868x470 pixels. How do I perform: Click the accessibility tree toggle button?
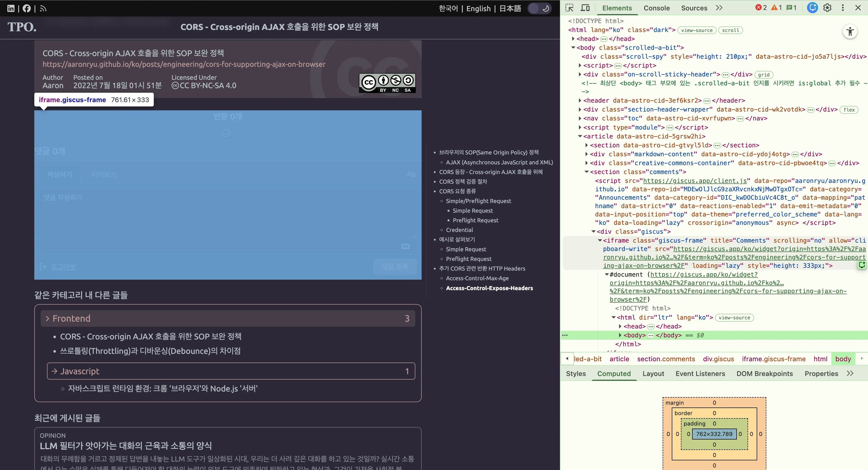click(850, 32)
